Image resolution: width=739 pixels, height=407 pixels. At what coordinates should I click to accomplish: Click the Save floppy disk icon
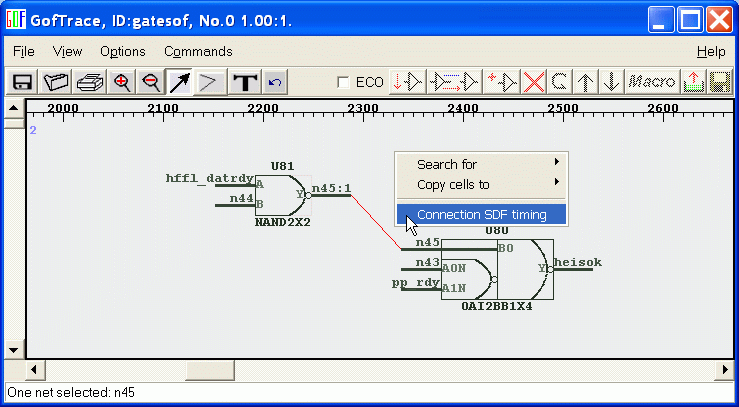pyautogui.click(x=22, y=82)
